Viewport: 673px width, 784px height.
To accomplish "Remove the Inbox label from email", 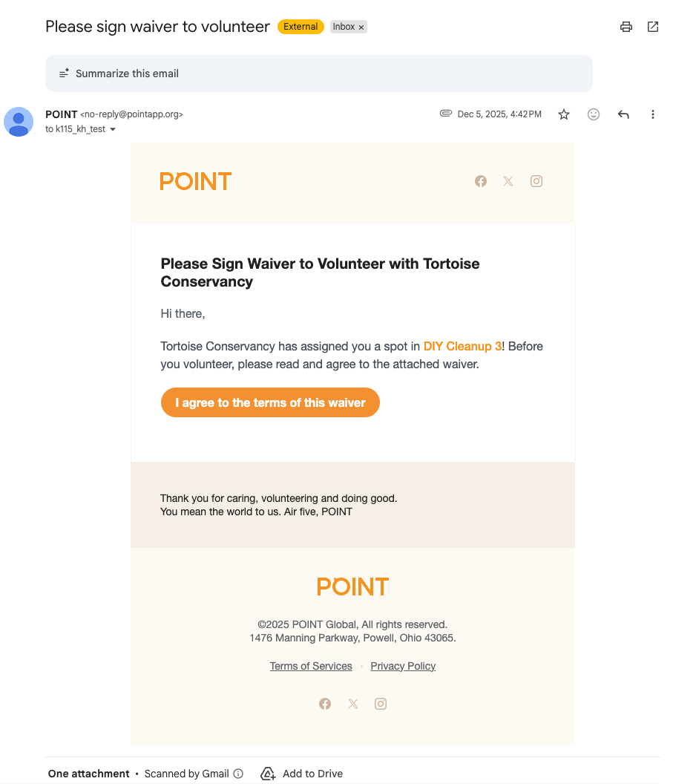I will (361, 27).
